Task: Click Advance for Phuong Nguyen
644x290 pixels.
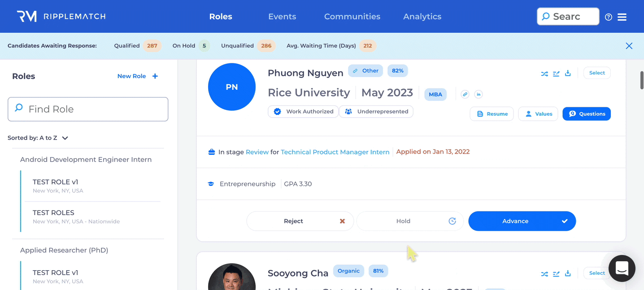Action: pos(522,221)
